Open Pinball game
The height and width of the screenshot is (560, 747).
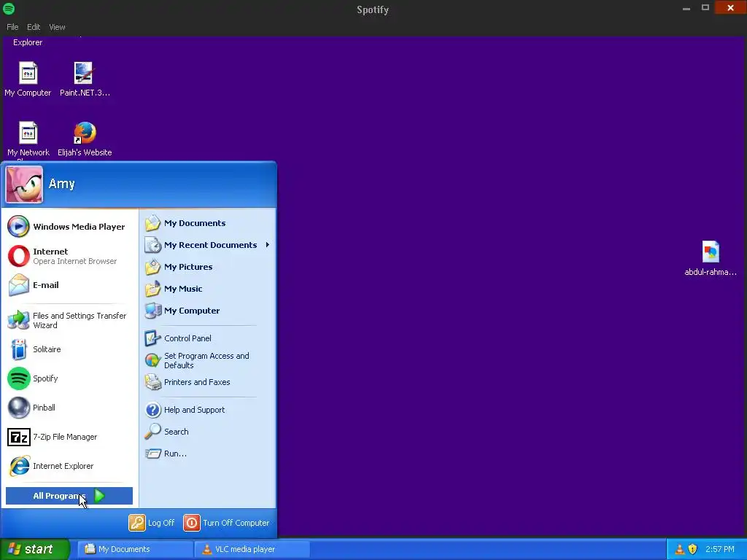coord(69,408)
